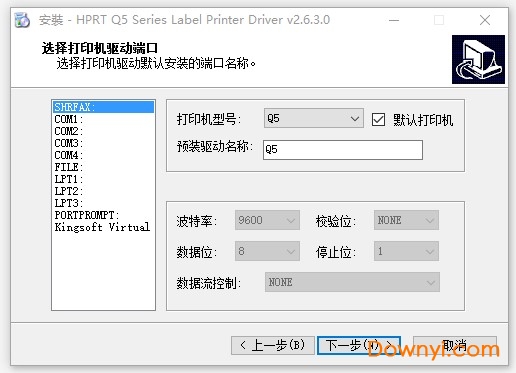The height and width of the screenshot is (373, 516).
Task: Select COM3: port in list
Action: pos(103,143)
